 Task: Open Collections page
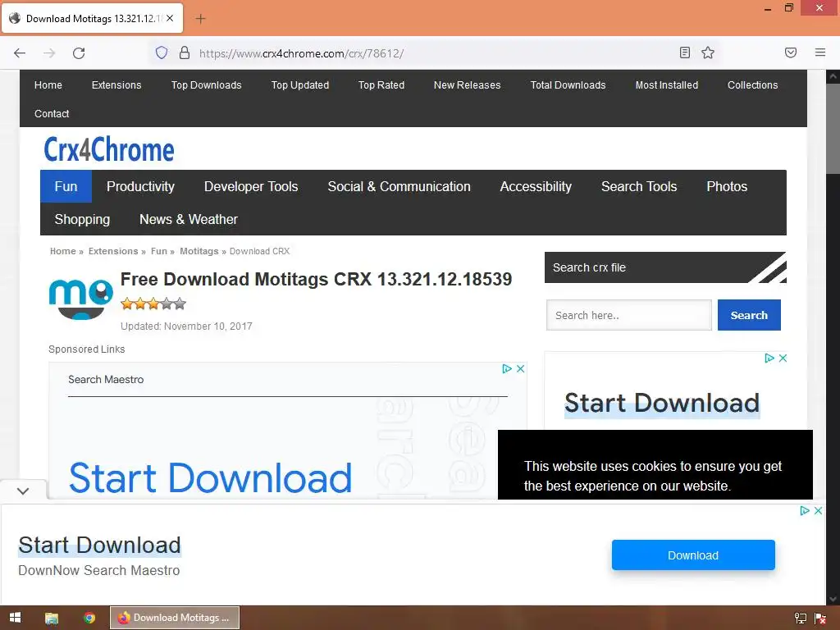click(x=753, y=84)
